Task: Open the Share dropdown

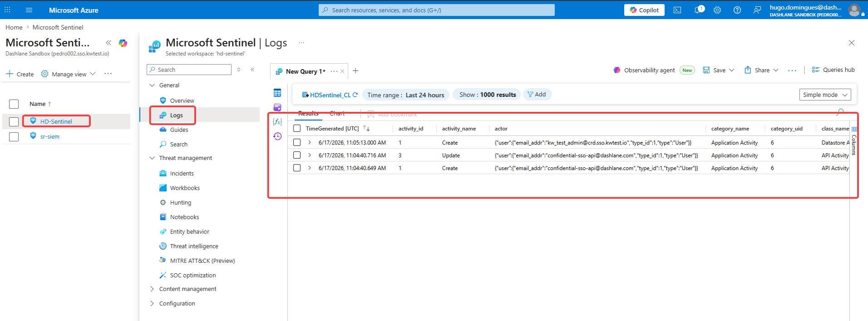Action: coord(761,70)
